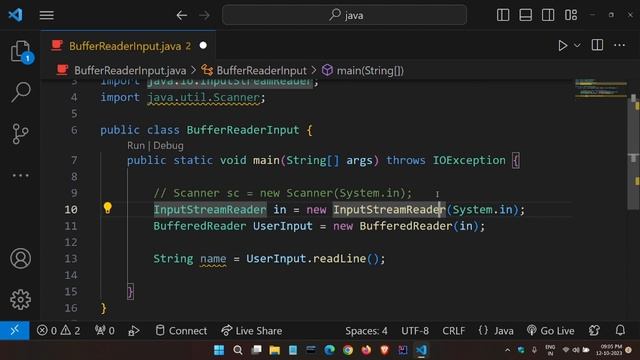Click BufferReaderInput.java in the breadcrumb

click(130, 71)
